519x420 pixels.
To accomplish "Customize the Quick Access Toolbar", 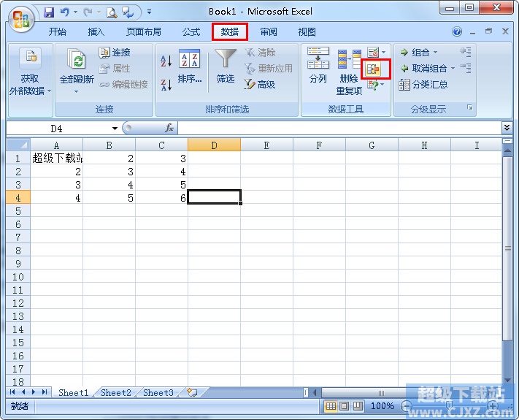I will [150, 12].
